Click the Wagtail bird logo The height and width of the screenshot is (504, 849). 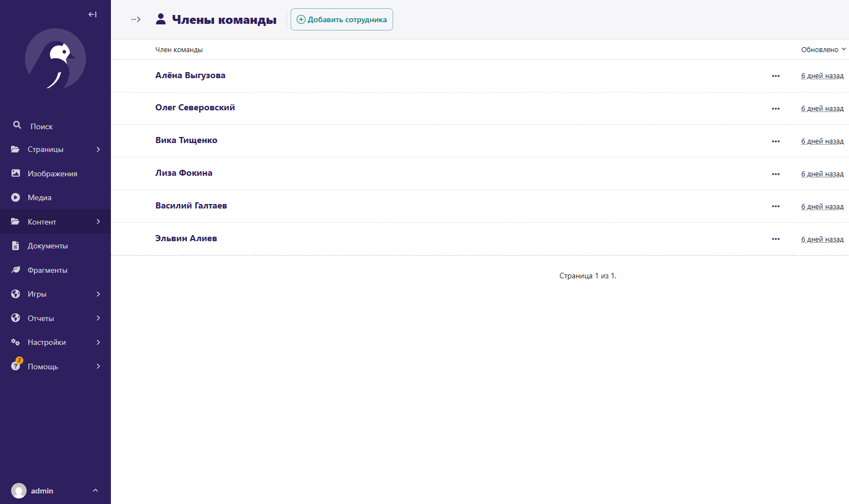(x=55, y=59)
